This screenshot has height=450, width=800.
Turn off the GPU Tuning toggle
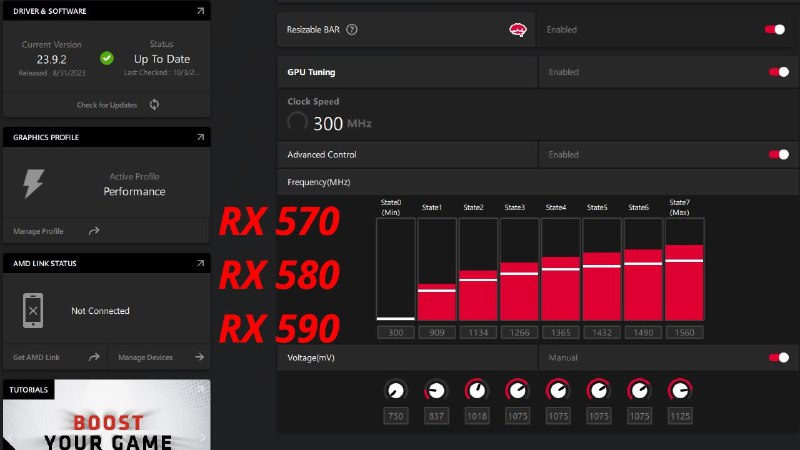(x=779, y=72)
